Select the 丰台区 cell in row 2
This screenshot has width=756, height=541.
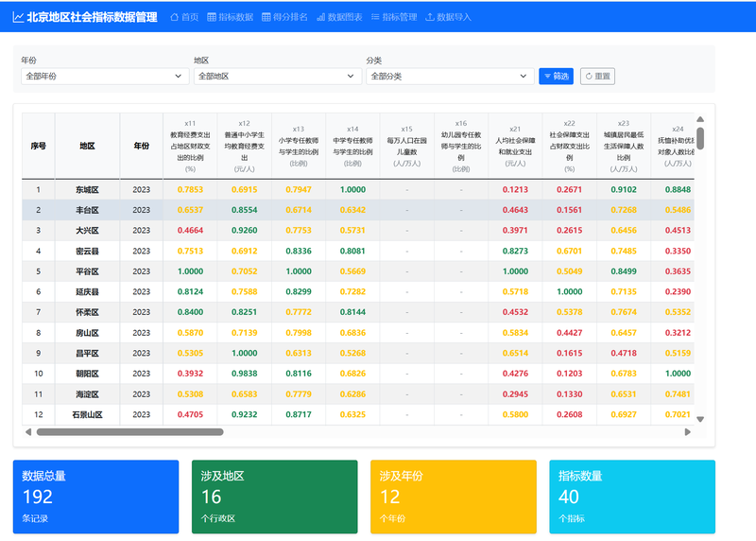click(87, 210)
